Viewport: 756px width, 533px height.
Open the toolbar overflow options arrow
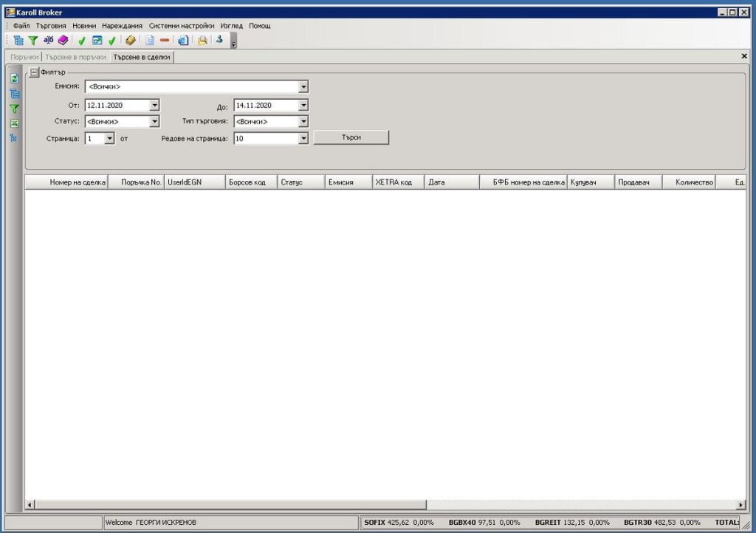pyautogui.click(x=233, y=41)
